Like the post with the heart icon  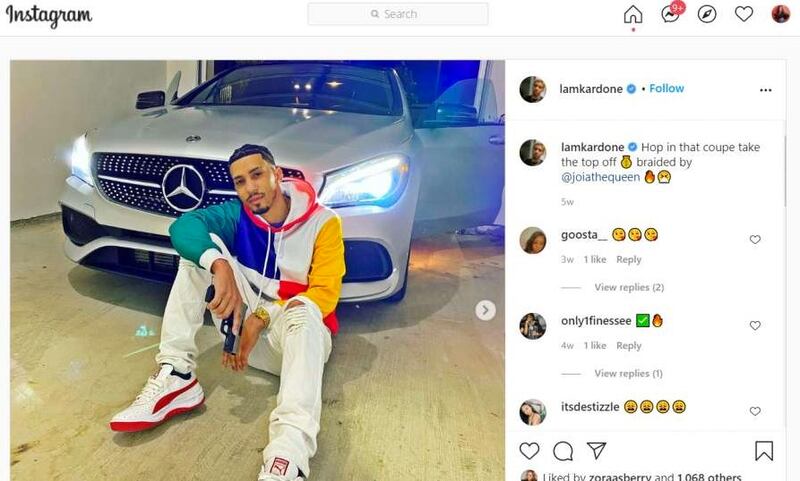click(529, 451)
